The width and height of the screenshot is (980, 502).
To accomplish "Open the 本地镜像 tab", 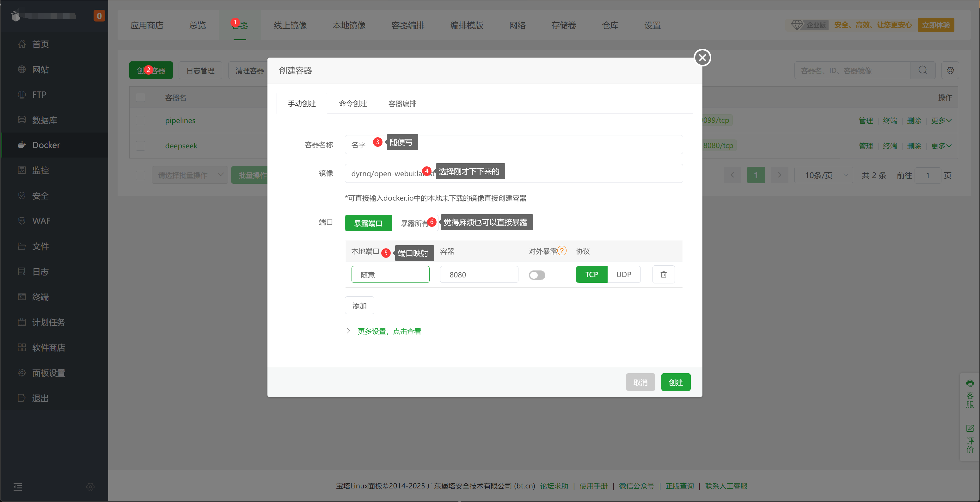I will [349, 26].
